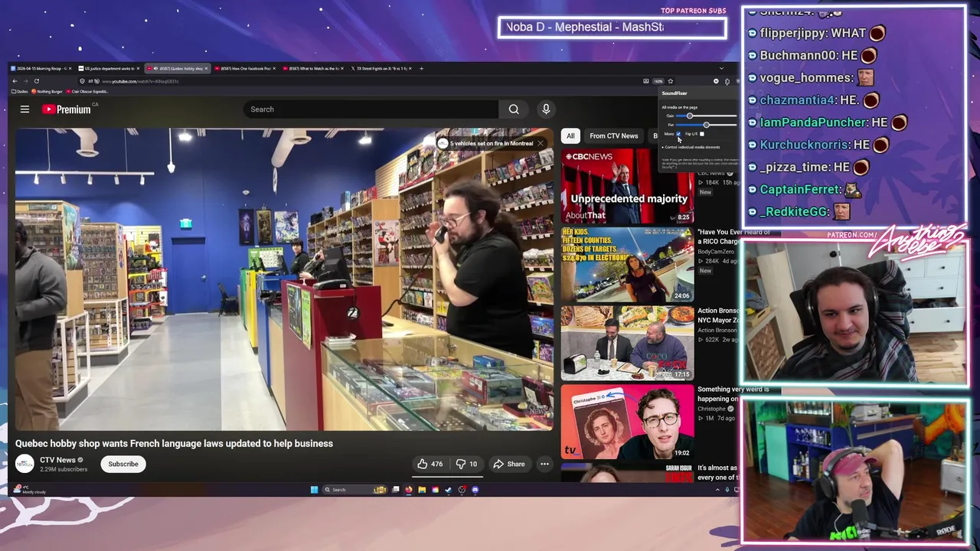Open CTV News channel avatar

click(25, 464)
